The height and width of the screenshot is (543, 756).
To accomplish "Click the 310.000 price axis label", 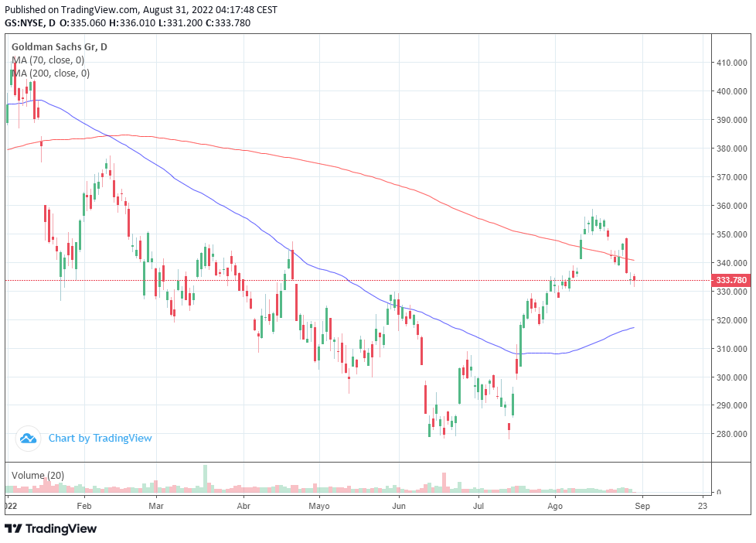I will point(731,349).
